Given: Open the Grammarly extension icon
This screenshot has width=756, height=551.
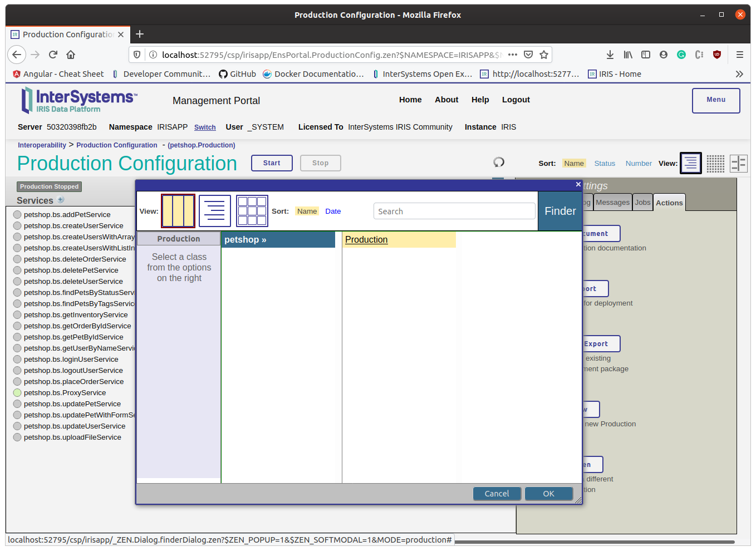Looking at the screenshot, I should point(681,55).
